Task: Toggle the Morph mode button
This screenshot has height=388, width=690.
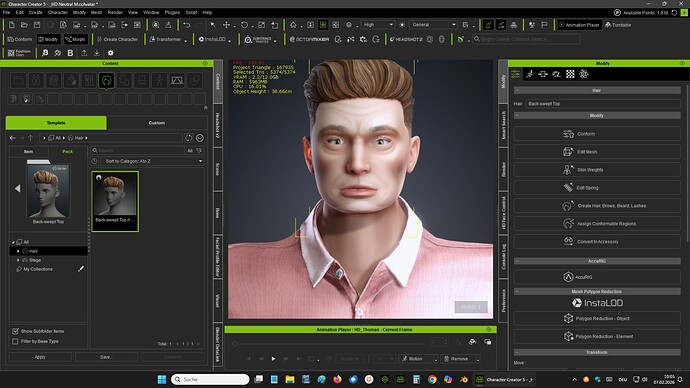Action: pyautogui.click(x=75, y=39)
